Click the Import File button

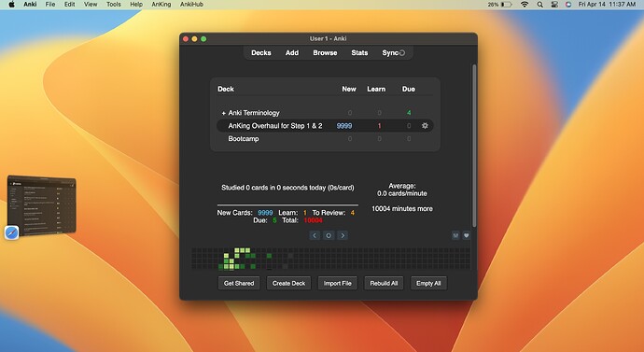[338, 283]
